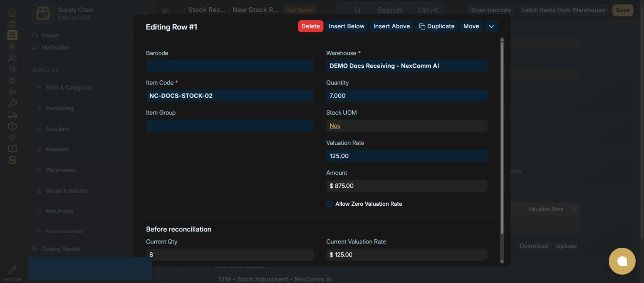Click the Supply Chain workspace logo
The width and height of the screenshot is (644, 283).
(43, 13)
